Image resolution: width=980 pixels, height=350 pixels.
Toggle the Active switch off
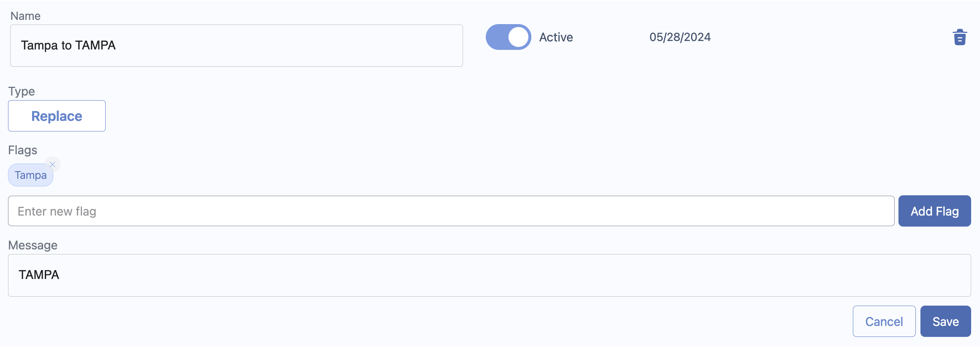508,37
